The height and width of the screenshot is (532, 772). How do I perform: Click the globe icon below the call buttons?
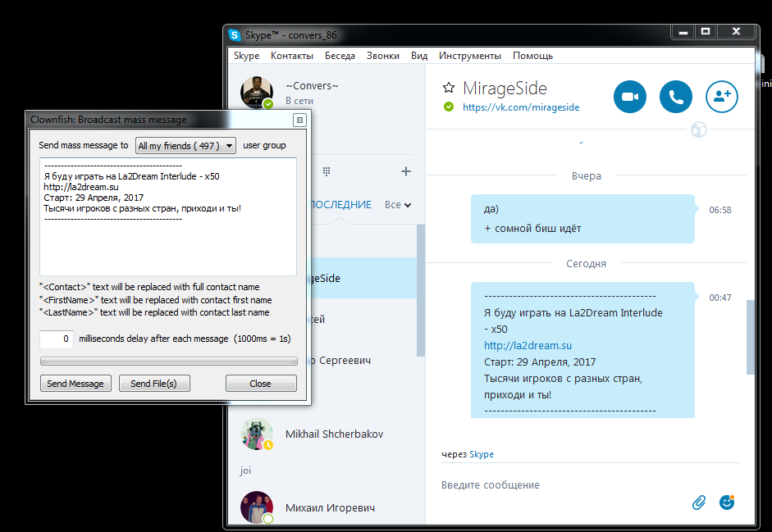[699, 130]
